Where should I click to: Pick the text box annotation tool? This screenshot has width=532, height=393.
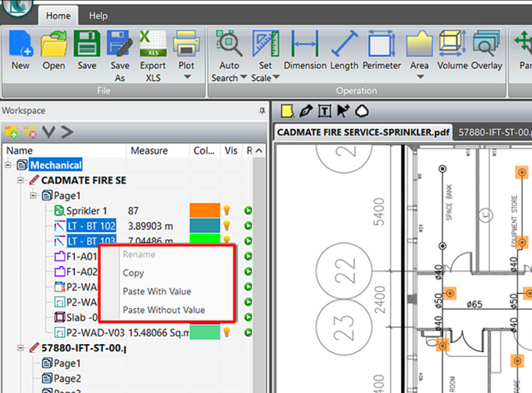coord(324,111)
